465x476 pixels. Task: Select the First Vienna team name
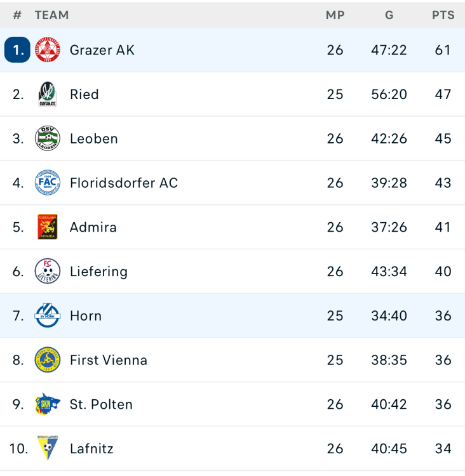point(109,360)
